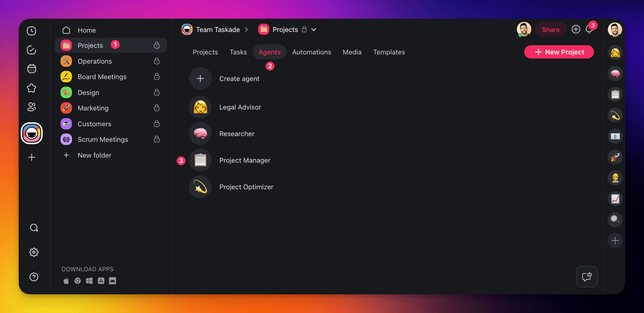Open the chat feedback icon bottom right

(587, 277)
